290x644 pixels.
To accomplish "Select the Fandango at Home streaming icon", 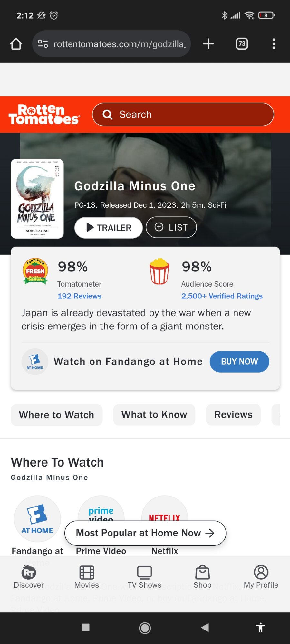I will click(37, 519).
